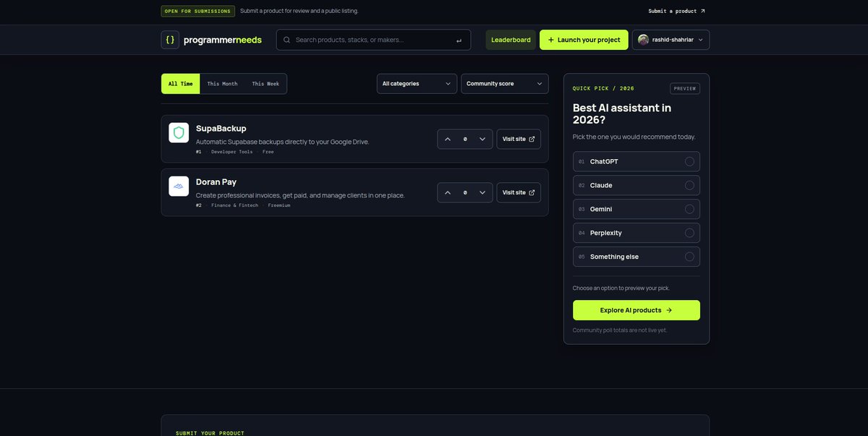Screen dimensions: 868x436
Task: Open the SupaBackup shield logo
Action: point(179,132)
